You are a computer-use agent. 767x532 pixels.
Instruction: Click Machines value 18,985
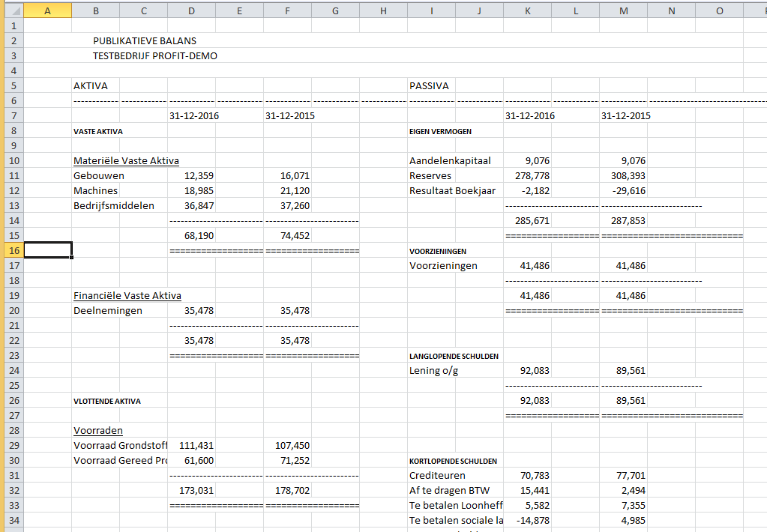(x=199, y=191)
